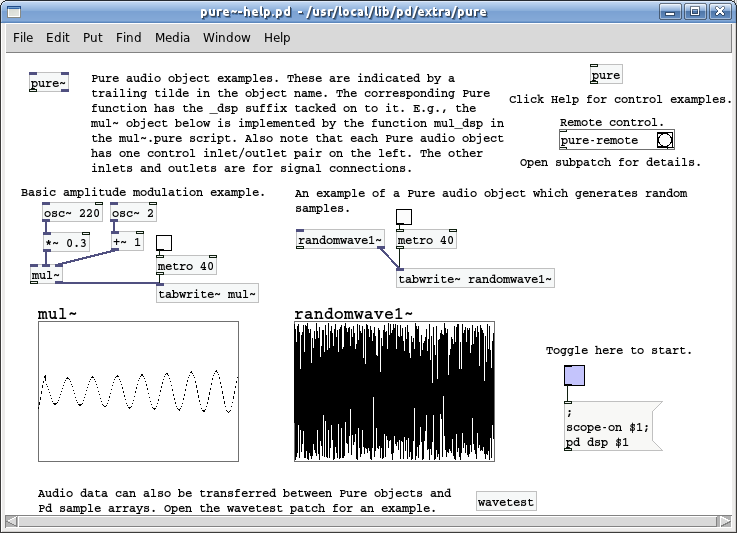Image resolution: width=737 pixels, height=533 pixels.
Task: Open the Find menu
Action: 128,38
